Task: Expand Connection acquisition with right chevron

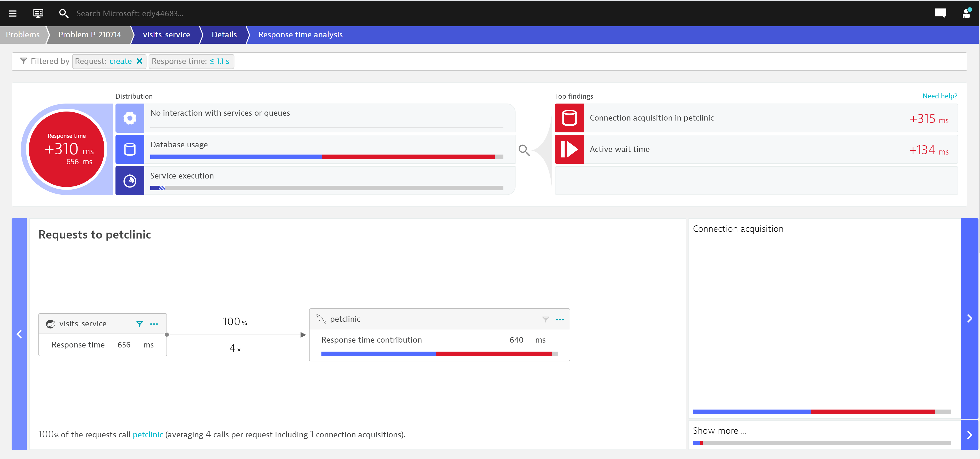Action: coord(969,319)
